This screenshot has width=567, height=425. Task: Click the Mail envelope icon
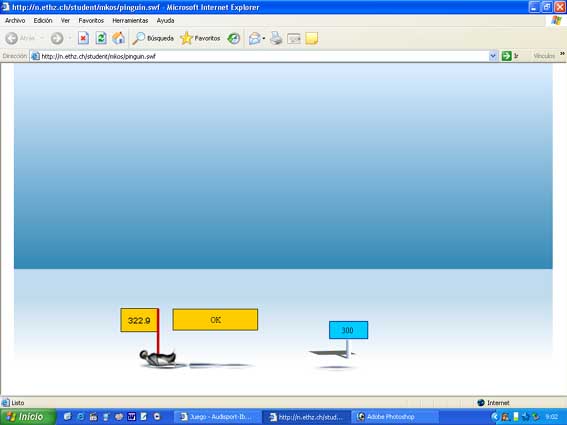coord(255,38)
